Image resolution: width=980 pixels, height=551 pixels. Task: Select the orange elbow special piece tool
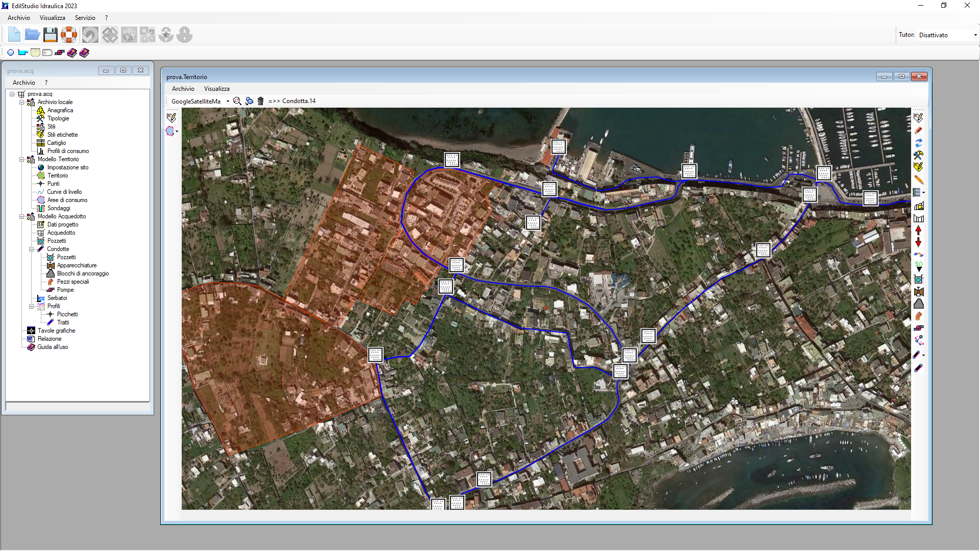918,316
